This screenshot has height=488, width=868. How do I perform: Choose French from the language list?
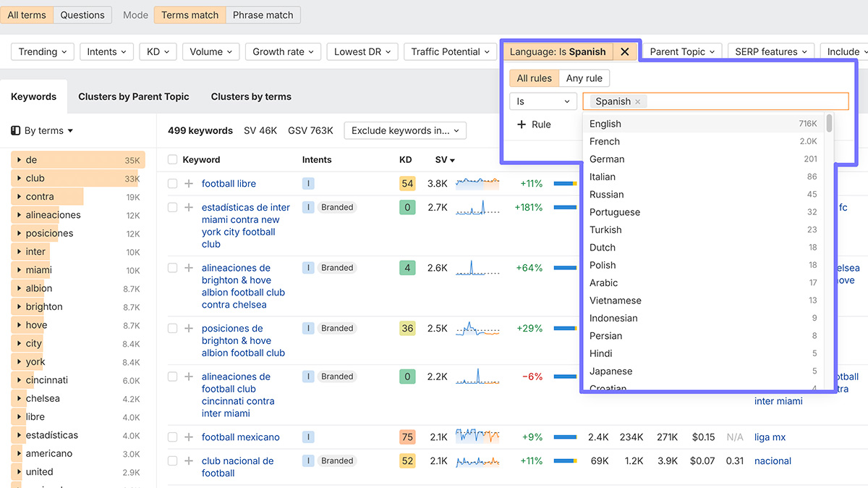605,142
